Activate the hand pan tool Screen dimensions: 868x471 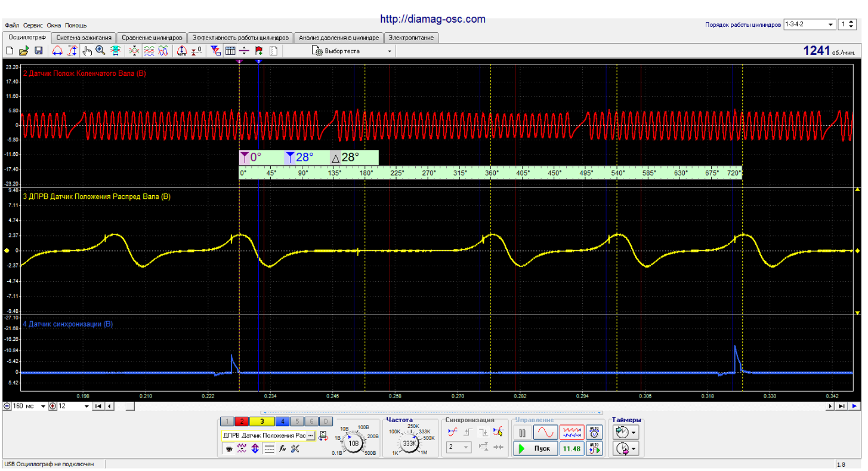(x=87, y=51)
